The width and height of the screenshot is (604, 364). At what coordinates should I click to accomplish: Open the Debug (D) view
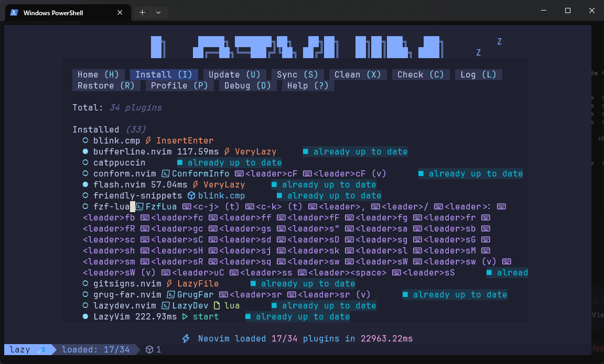click(x=247, y=86)
